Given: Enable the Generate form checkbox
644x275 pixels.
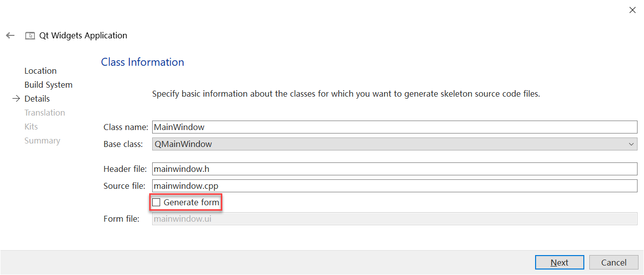Looking at the screenshot, I should [156, 202].
